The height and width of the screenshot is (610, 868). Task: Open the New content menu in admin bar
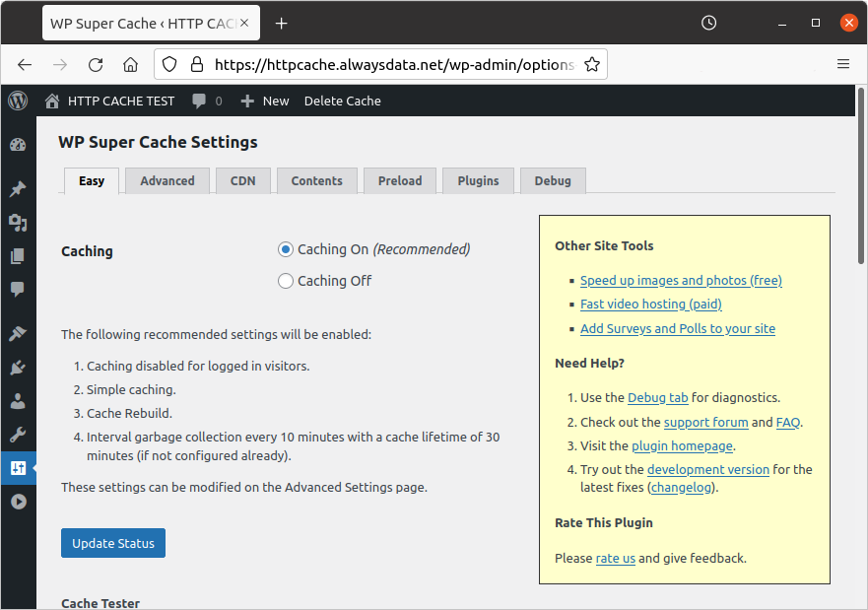[265, 101]
